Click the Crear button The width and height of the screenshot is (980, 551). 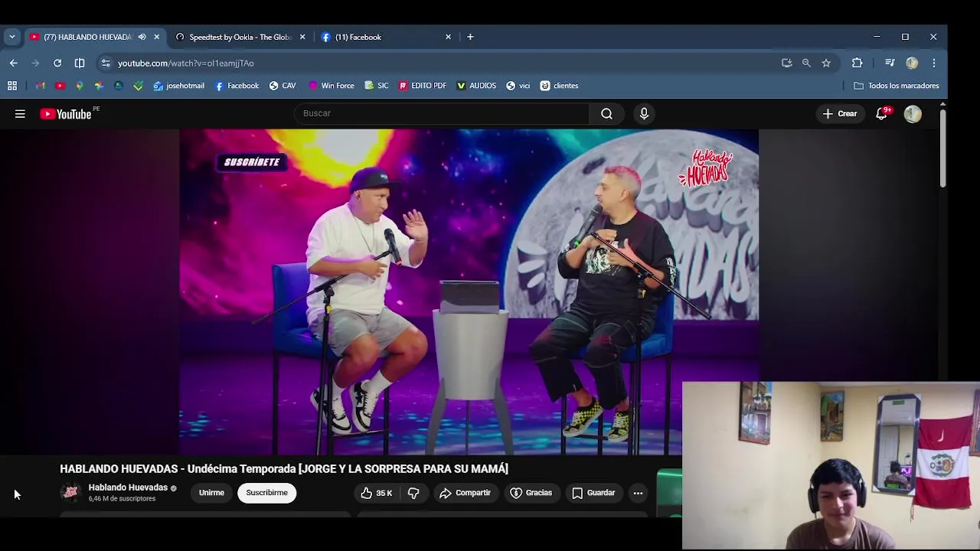pyautogui.click(x=840, y=114)
